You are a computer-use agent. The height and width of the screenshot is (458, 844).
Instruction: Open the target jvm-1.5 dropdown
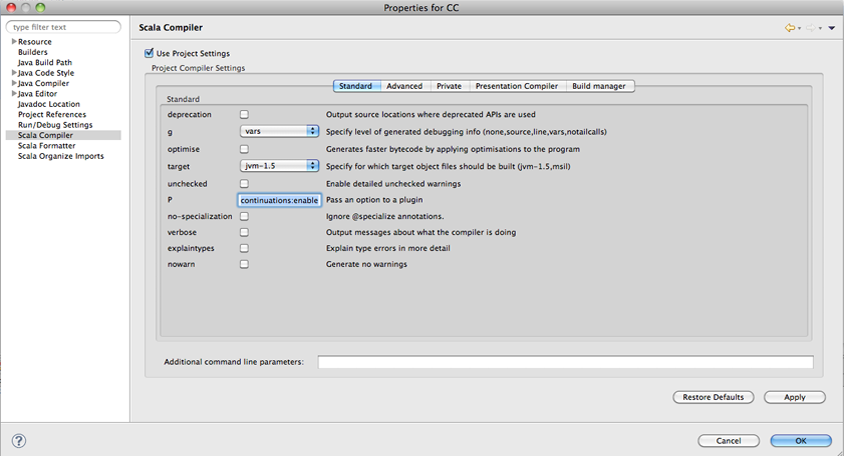[279, 166]
